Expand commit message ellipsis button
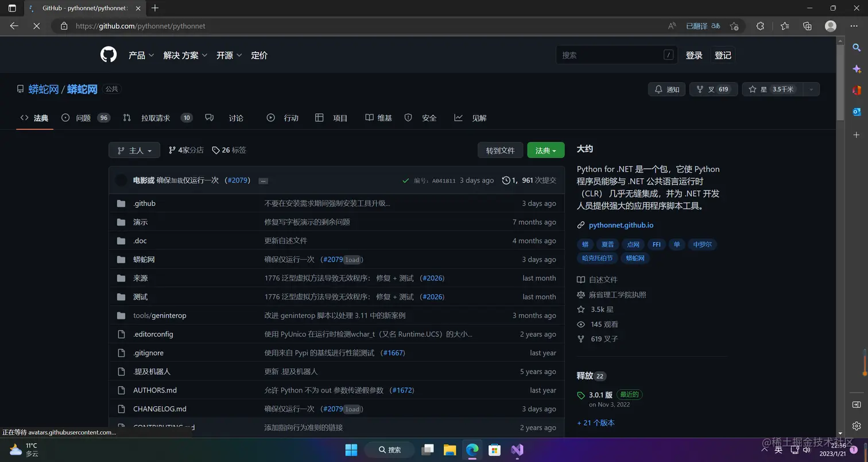868x462 pixels. coord(263,180)
